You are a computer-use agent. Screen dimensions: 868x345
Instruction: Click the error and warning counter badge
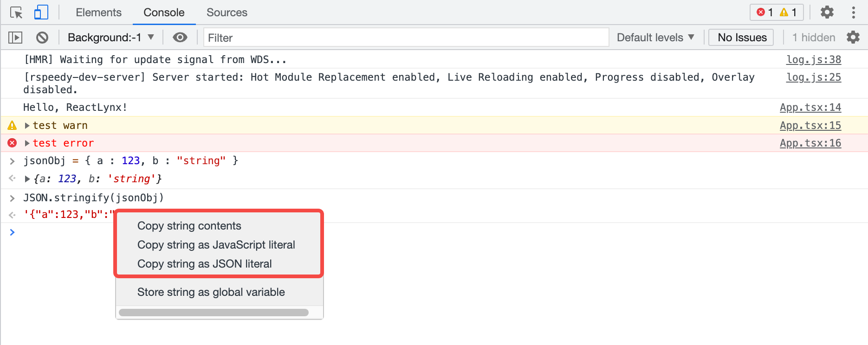[x=777, y=13]
